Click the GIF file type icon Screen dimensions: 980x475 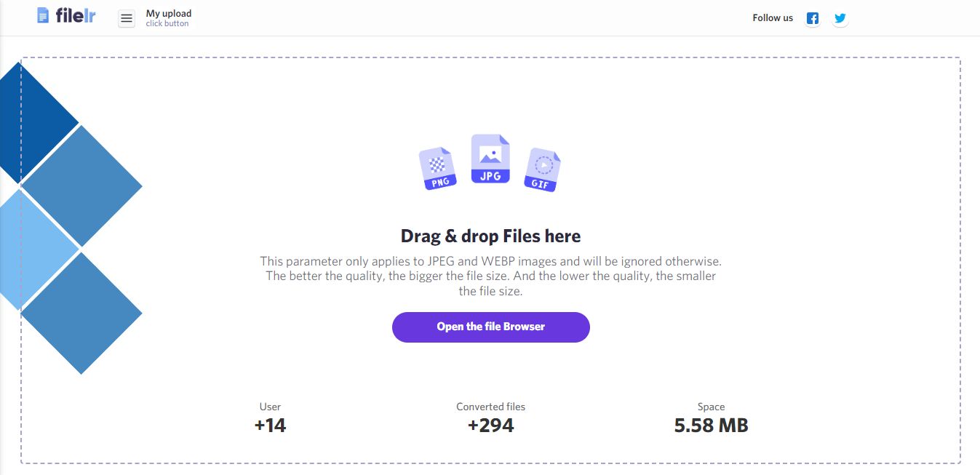pyautogui.click(x=543, y=169)
